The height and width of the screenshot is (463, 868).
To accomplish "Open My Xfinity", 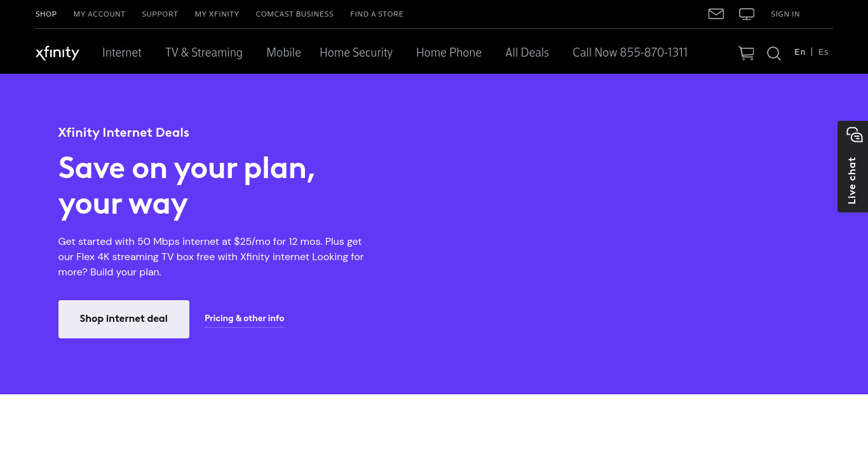I will (x=217, y=14).
